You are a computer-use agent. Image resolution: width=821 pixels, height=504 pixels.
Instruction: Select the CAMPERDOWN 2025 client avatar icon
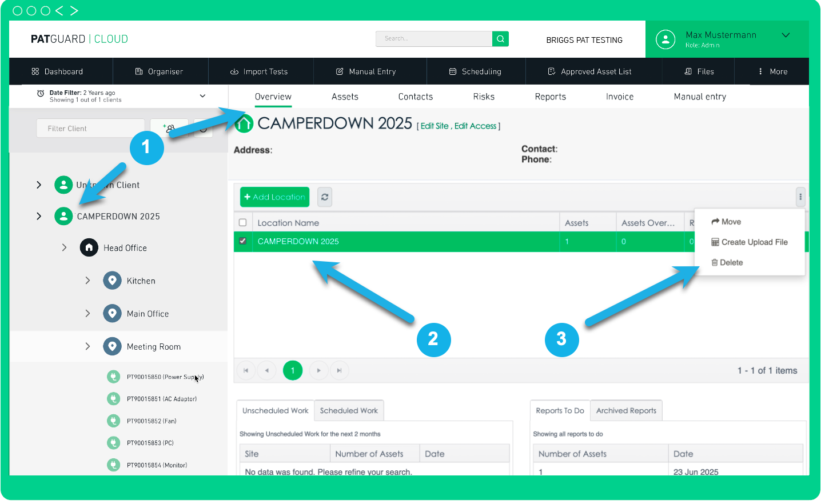[63, 216]
